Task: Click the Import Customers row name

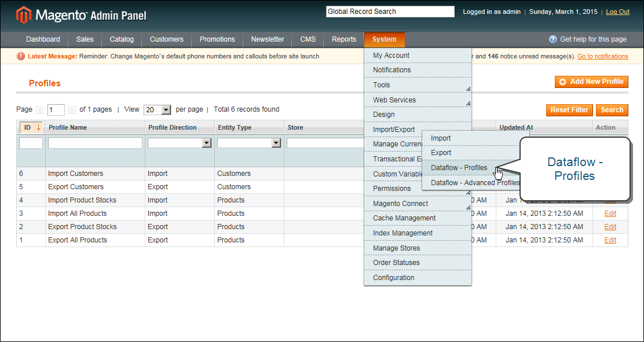Action: tap(75, 174)
